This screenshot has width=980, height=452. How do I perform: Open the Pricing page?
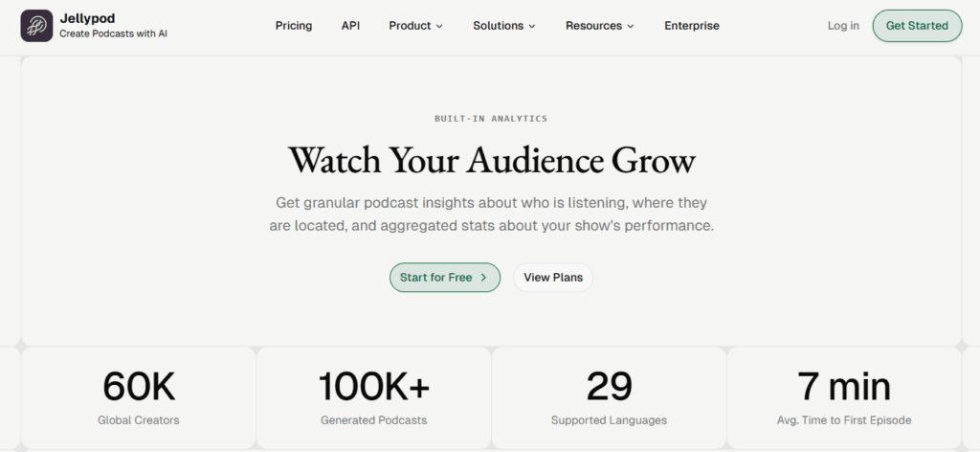[294, 26]
